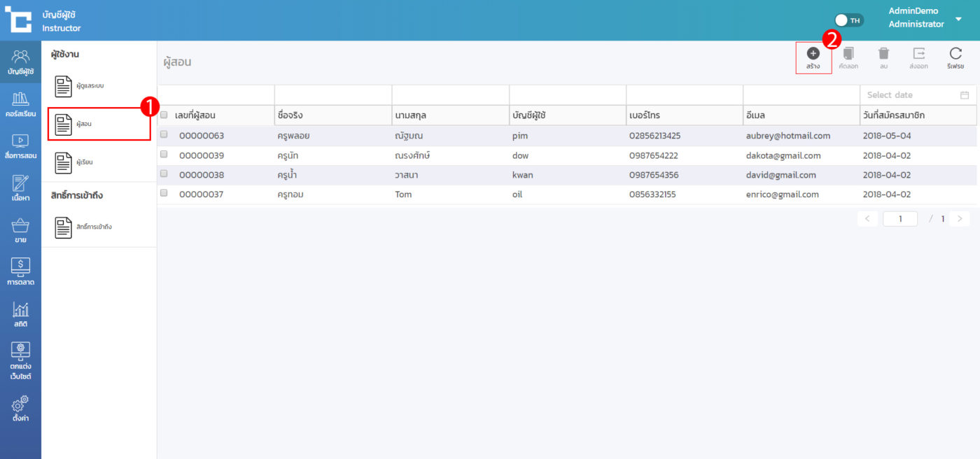Click the ส่งออก (export) icon
980x459 pixels.
pyautogui.click(x=918, y=54)
